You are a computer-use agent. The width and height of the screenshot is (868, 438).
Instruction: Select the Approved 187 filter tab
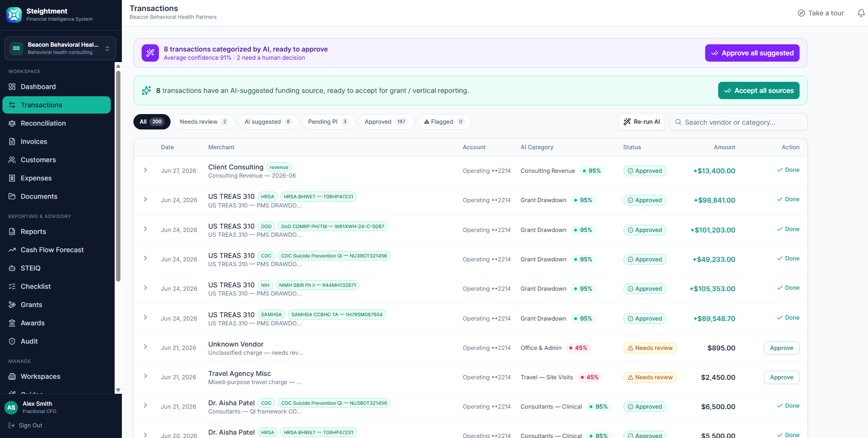point(386,122)
